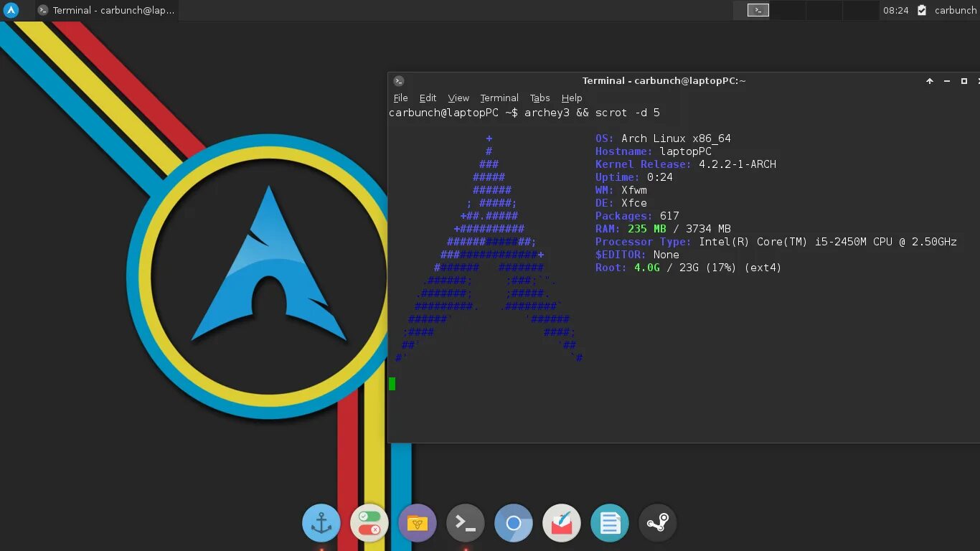The image size is (980, 551).
Task: Click the '(ext4)' filesystem text
Action: 763,268
